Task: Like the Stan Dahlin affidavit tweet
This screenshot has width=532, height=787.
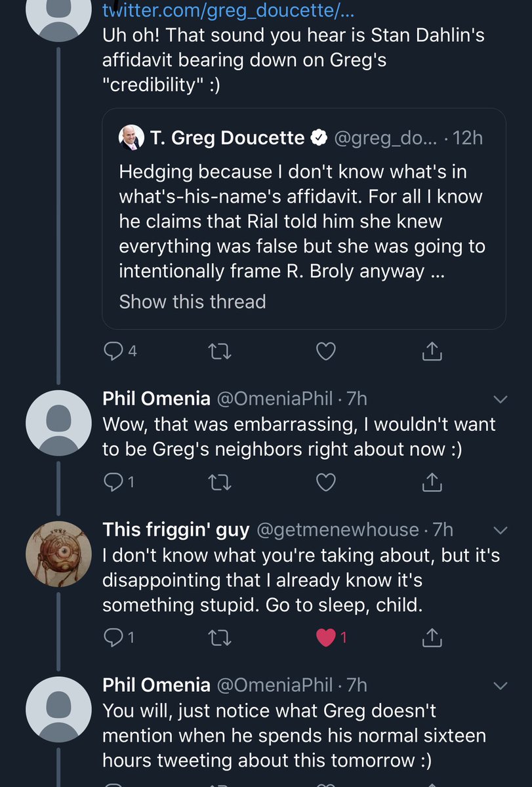Action: pyautogui.click(x=326, y=352)
